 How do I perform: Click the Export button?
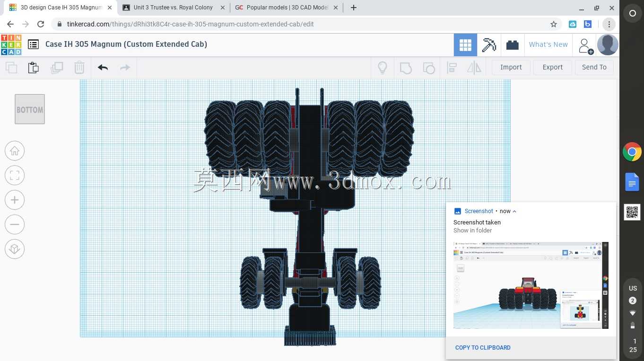[553, 67]
